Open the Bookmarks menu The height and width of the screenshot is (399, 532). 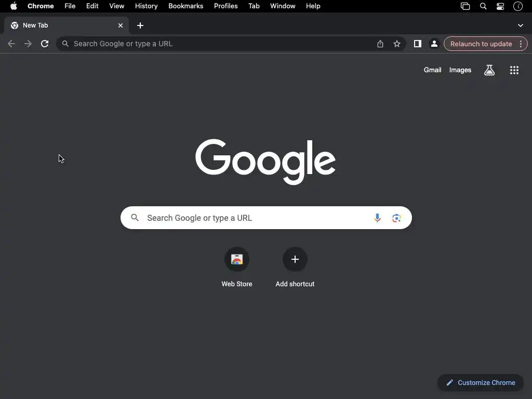186,6
